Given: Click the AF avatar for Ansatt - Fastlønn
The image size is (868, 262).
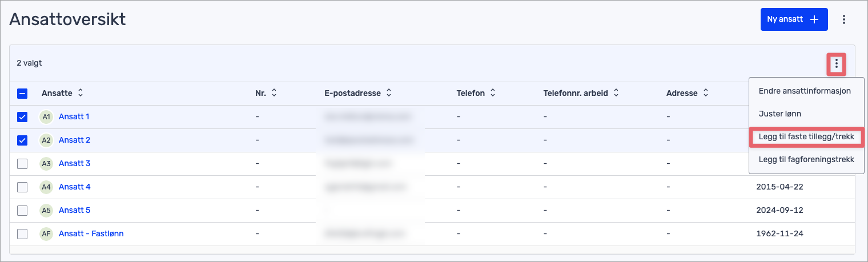Looking at the screenshot, I should click(47, 233).
